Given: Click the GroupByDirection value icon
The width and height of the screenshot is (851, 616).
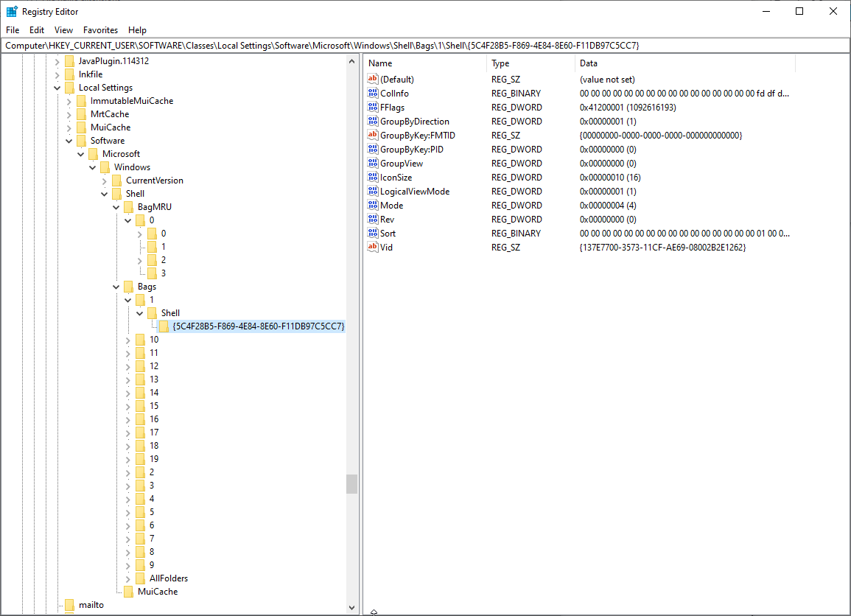Looking at the screenshot, I should click(x=372, y=121).
